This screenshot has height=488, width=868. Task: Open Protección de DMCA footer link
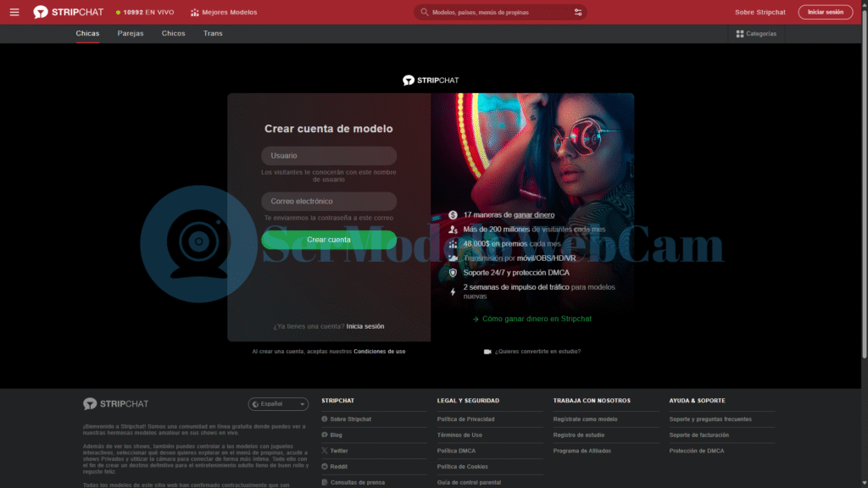[x=697, y=451]
